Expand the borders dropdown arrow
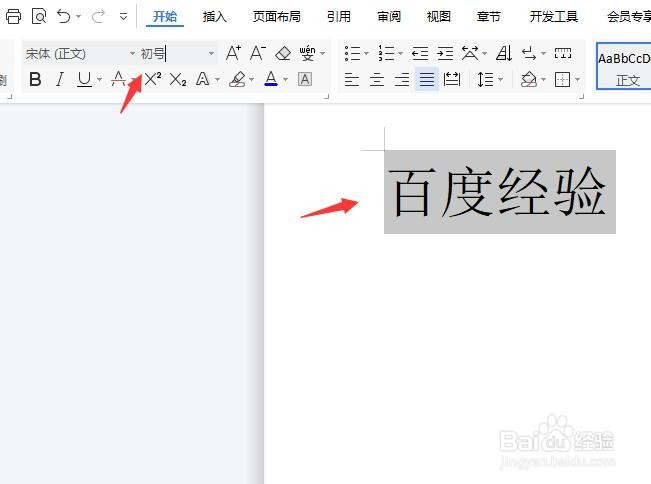The width and height of the screenshot is (651, 484). click(x=578, y=79)
